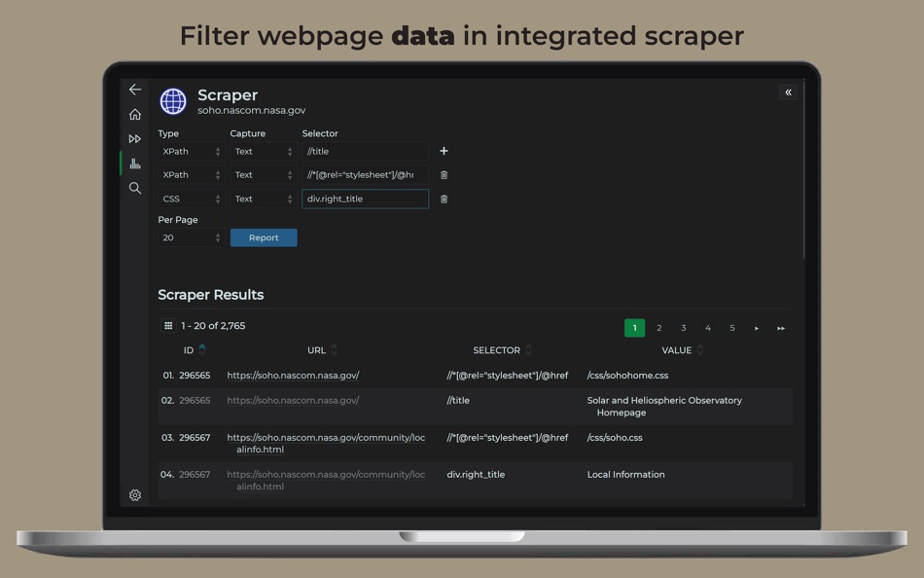
Task: Jump to the last page with the double-arrow control
Action: [x=780, y=328]
